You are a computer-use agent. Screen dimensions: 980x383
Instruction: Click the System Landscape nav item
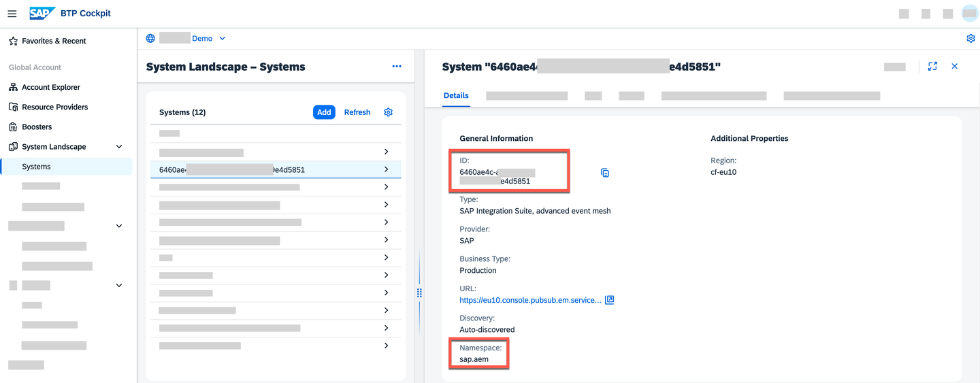[54, 146]
